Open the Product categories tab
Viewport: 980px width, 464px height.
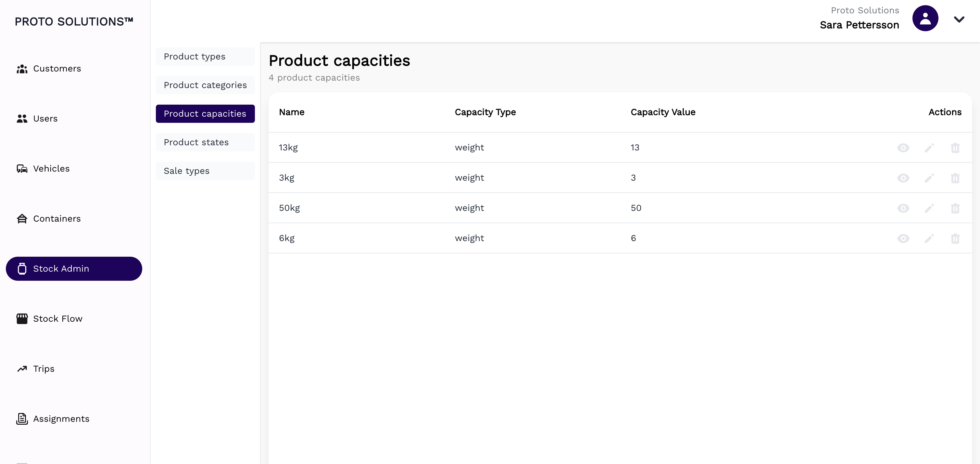pos(205,85)
